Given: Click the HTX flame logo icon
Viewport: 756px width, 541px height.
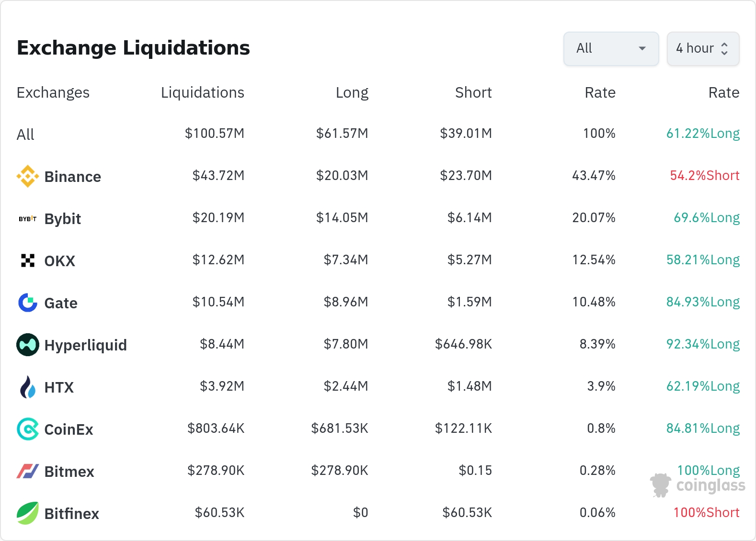Looking at the screenshot, I should (28, 387).
